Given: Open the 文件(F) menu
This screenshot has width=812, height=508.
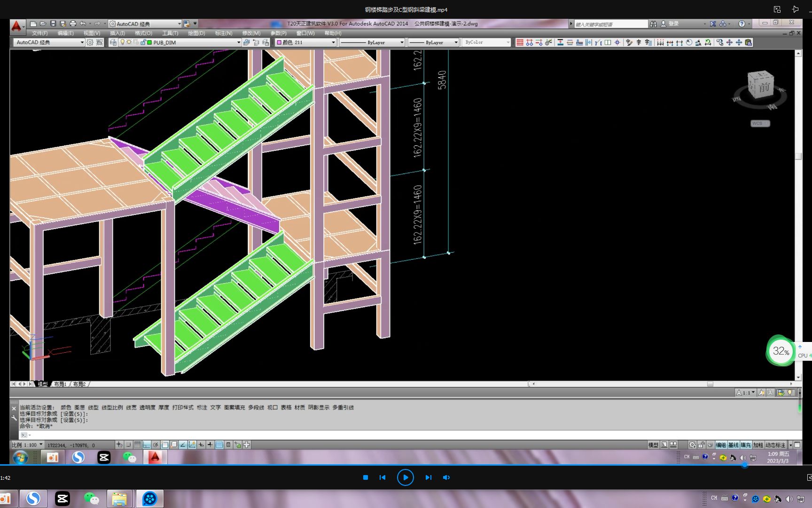Looking at the screenshot, I should tap(39, 33).
